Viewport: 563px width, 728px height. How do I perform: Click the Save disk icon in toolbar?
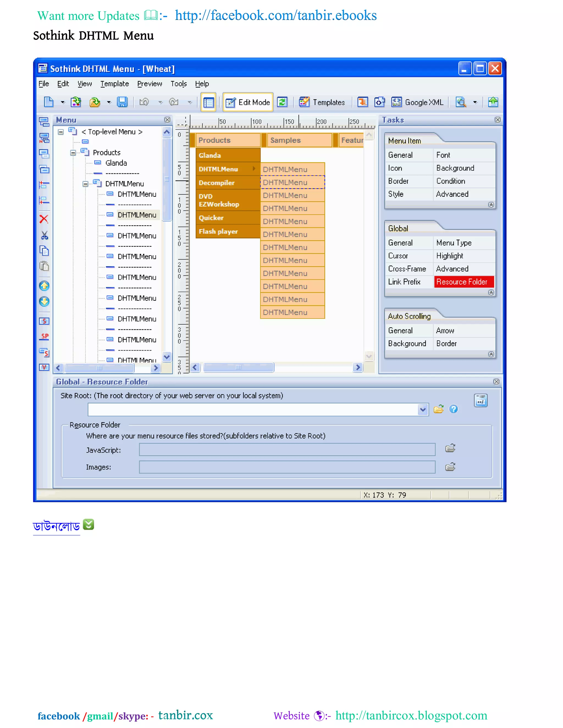[122, 102]
